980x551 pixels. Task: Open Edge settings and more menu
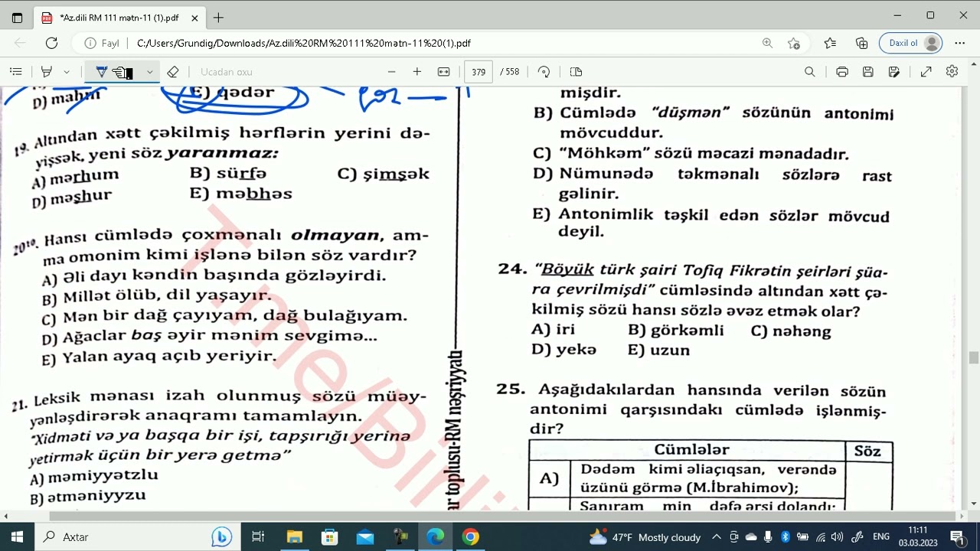(x=961, y=44)
